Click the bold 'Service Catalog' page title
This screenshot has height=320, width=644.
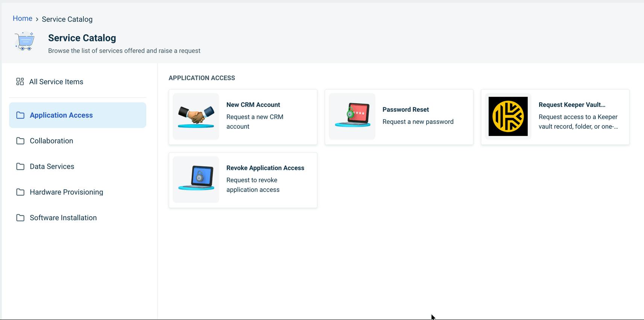(82, 38)
